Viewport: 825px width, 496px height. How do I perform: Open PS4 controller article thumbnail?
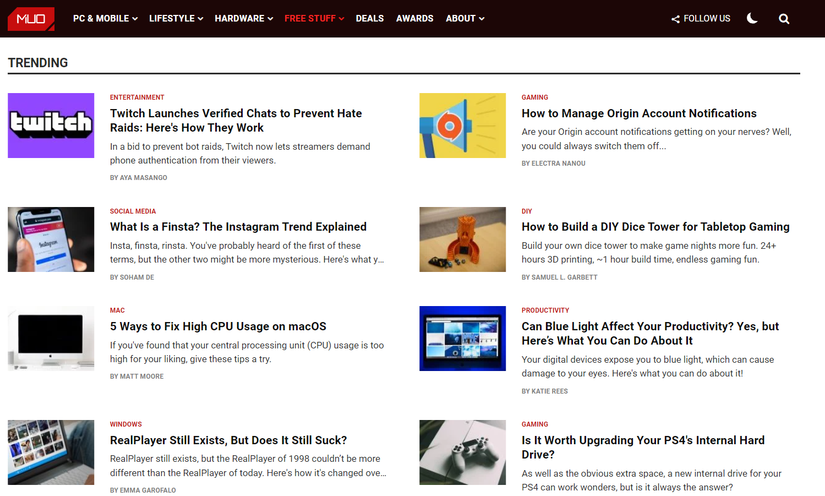tap(462, 452)
